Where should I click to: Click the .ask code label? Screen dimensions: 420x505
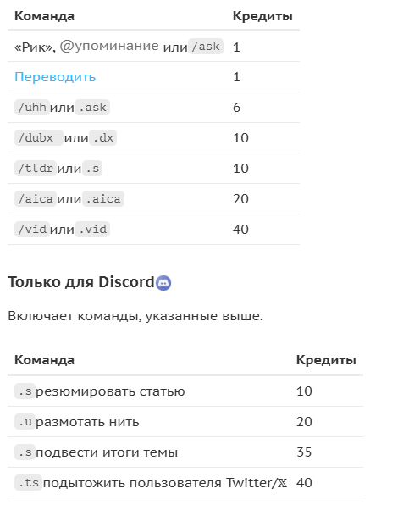[x=92, y=108]
